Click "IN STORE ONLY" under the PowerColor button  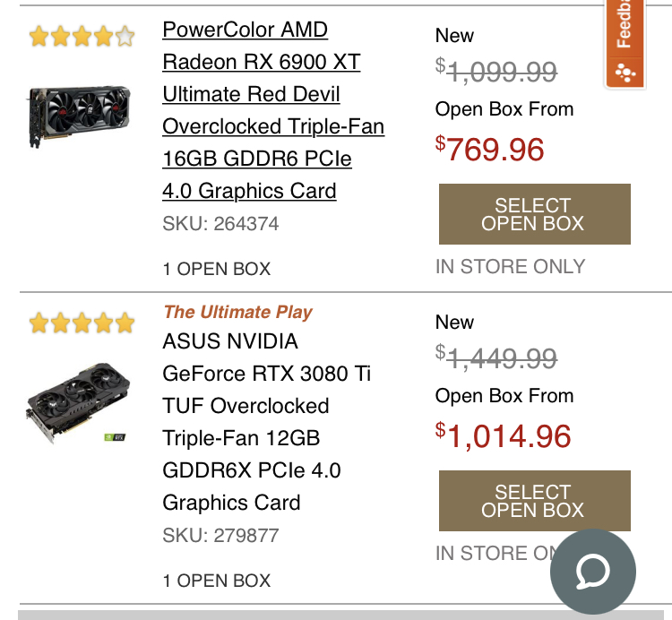click(x=510, y=266)
